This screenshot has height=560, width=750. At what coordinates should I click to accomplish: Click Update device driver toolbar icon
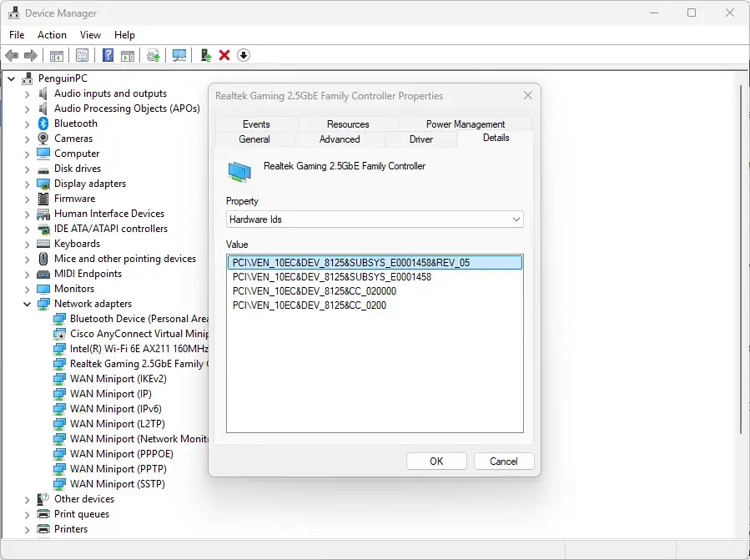(154, 56)
